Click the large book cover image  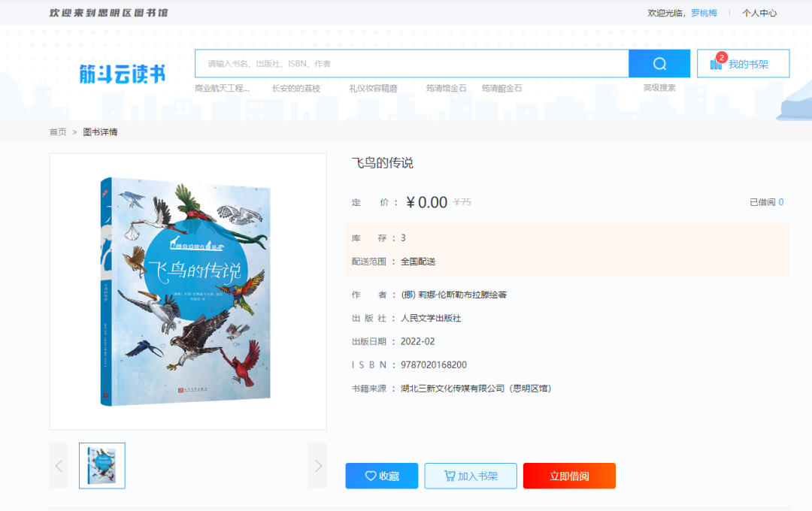[186, 292]
